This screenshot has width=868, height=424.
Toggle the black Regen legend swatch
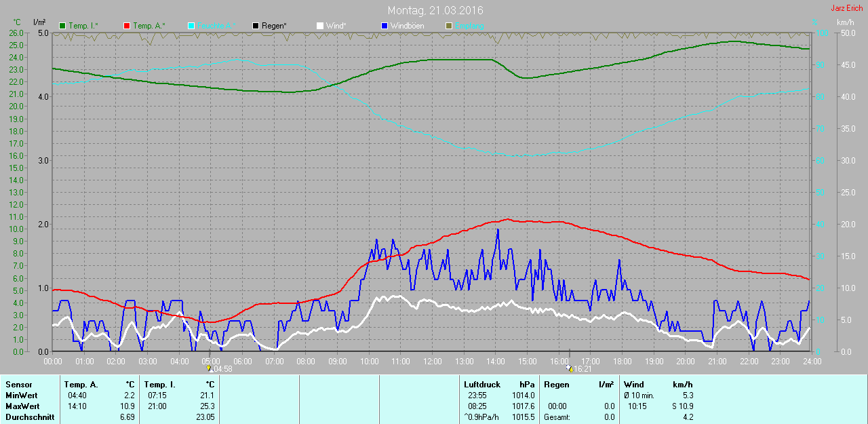tap(256, 26)
